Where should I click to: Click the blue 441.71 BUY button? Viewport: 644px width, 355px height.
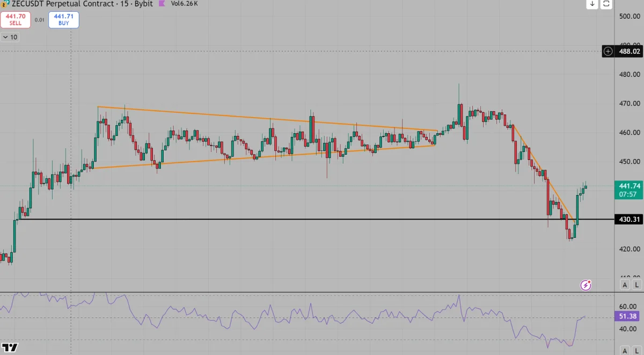[63, 20]
